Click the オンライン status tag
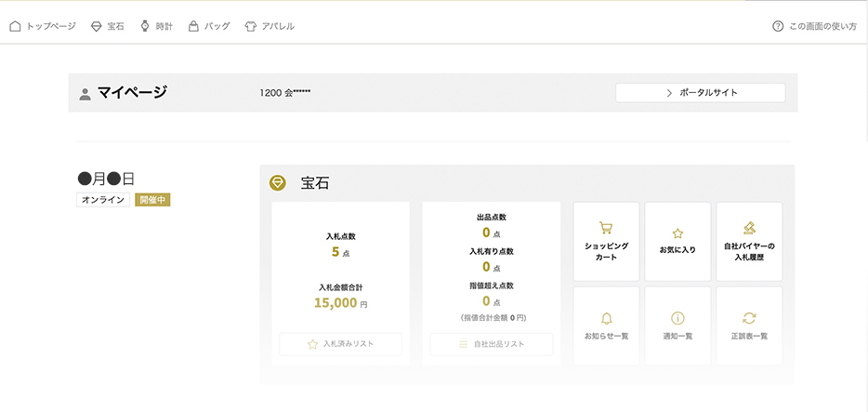Image resolution: width=868 pixels, height=412 pixels. pyautogui.click(x=102, y=200)
